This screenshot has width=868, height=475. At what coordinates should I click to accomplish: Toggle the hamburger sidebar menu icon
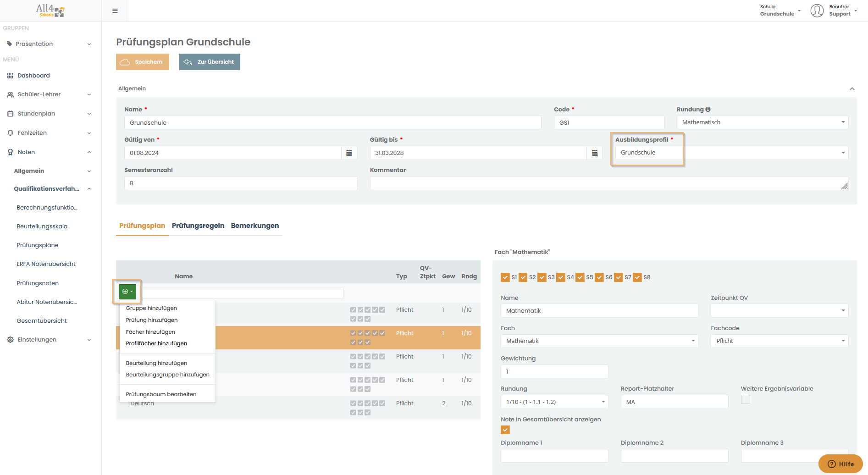coord(115,11)
